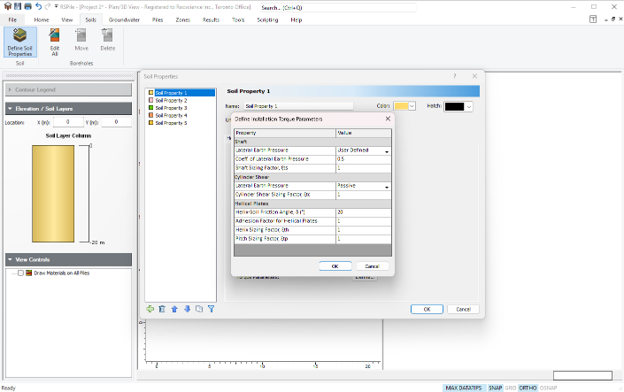
Task: Switch to the View ribbon tab
Action: point(67,20)
